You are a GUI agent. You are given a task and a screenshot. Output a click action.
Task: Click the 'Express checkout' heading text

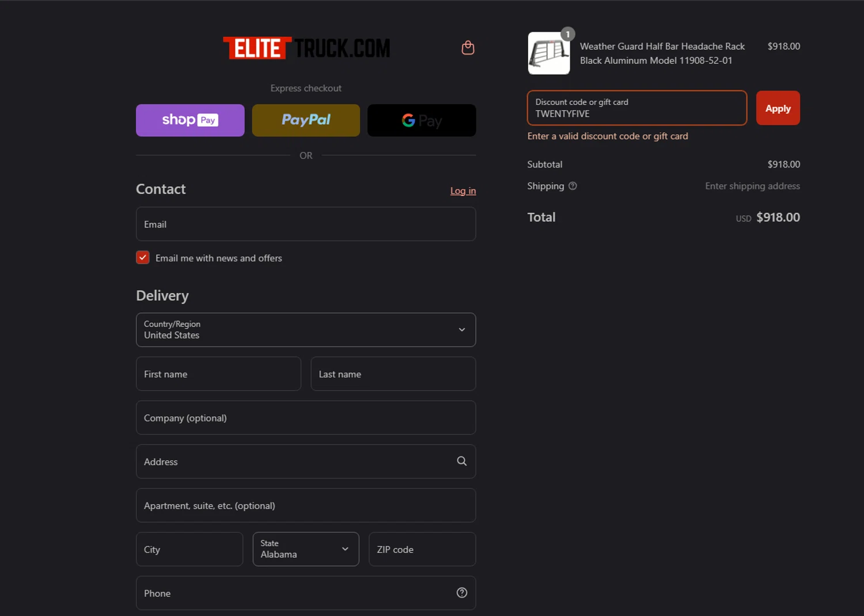point(306,88)
